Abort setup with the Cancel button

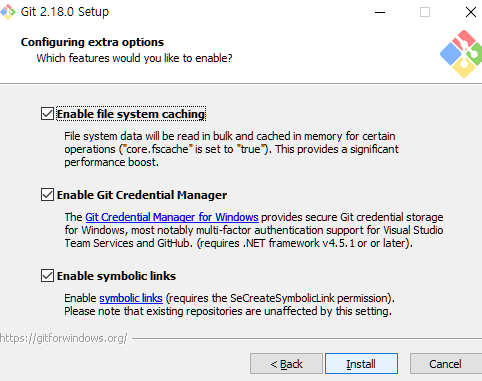pyautogui.click(x=446, y=364)
